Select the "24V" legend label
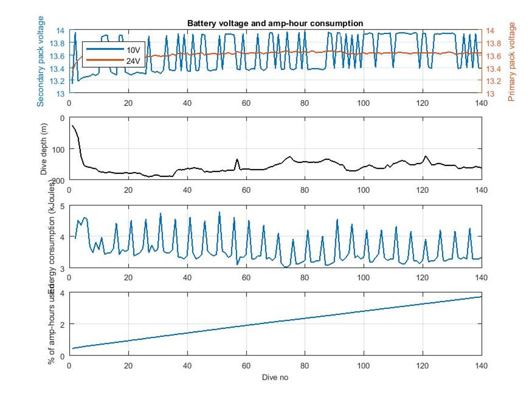Viewport: 532px width, 399px height. 133,61
